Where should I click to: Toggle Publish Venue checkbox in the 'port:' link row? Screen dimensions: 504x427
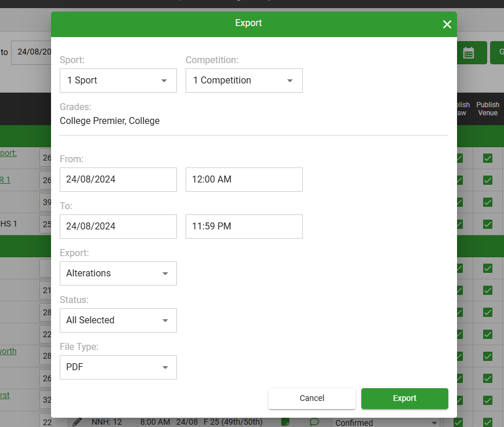click(x=488, y=158)
